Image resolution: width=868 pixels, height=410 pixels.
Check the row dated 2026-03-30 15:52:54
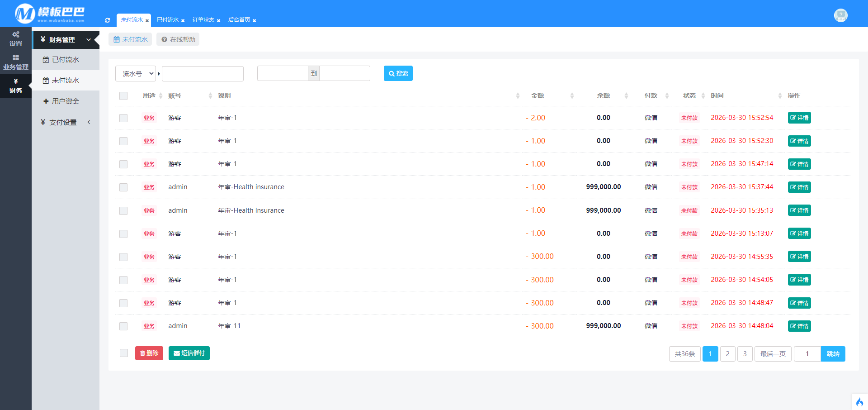123,118
